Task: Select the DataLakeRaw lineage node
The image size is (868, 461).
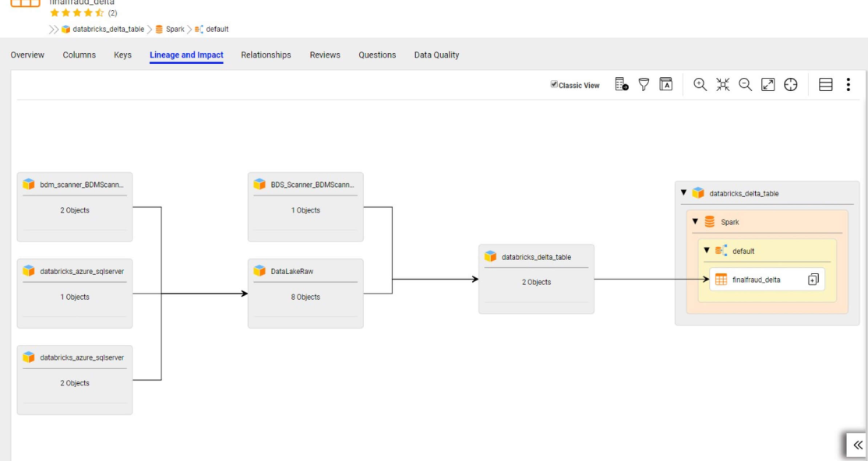Action: [305, 293]
